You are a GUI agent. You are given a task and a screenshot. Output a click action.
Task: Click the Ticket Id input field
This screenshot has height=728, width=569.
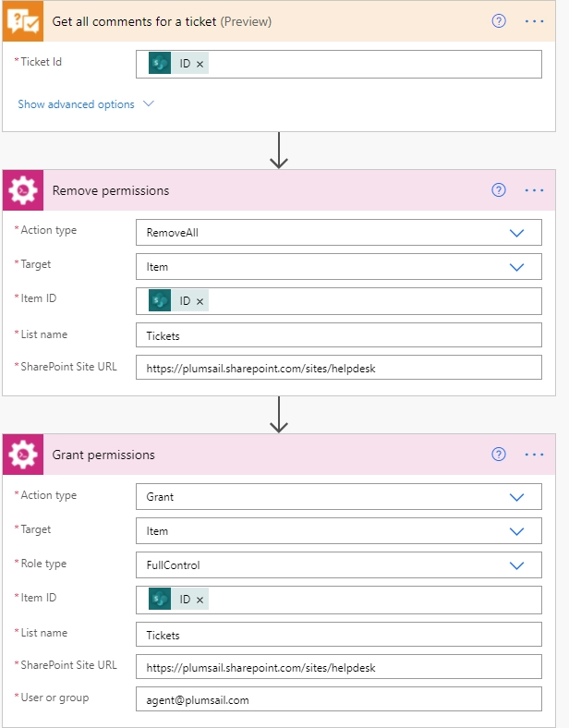point(339,64)
